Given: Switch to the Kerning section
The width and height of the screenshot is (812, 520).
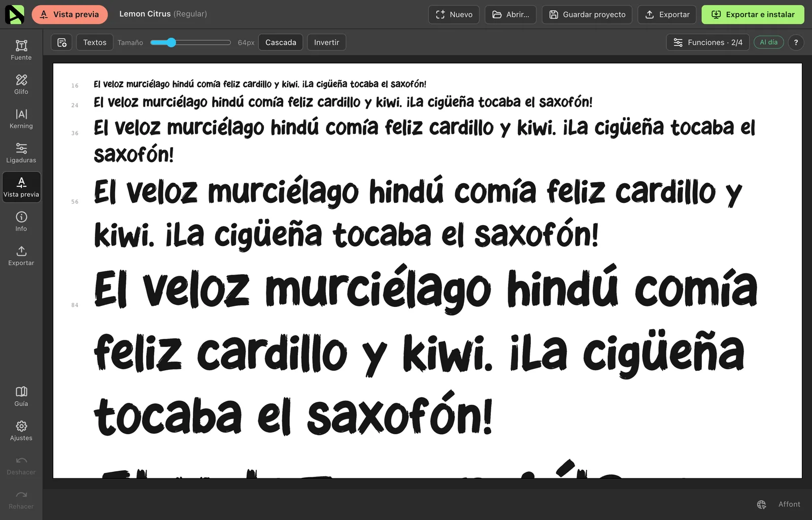Looking at the screenshot, I should tap(21, 119).
